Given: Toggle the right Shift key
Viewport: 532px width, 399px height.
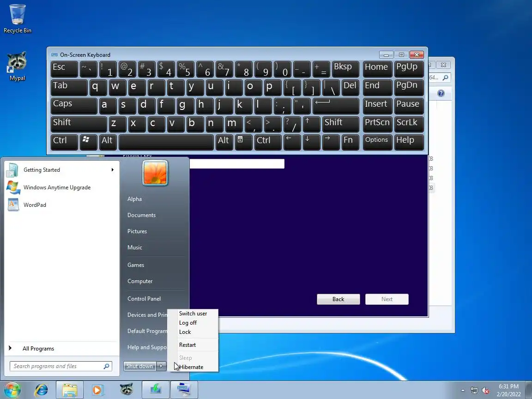Looking at the screenshot, I should pos(341,124).
